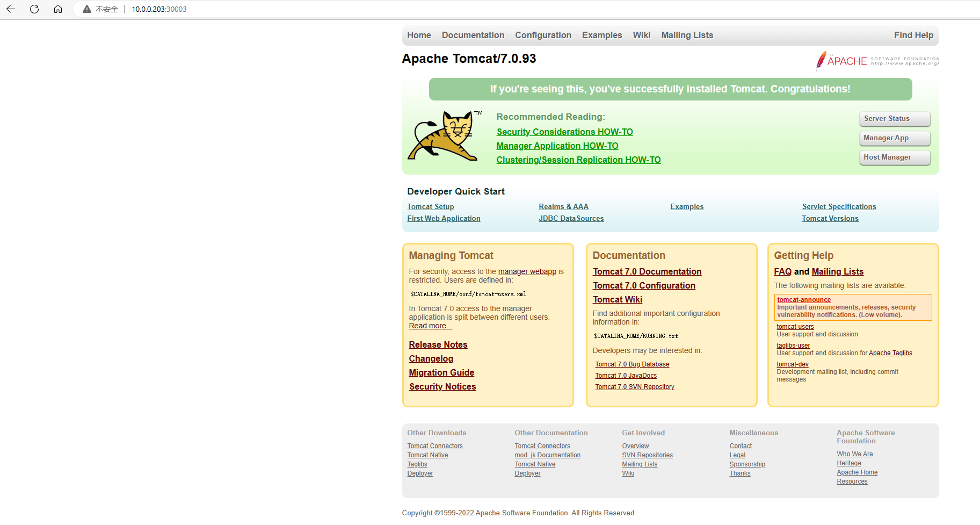
Task: Open the Changelog link
Action: pos(431,359)
